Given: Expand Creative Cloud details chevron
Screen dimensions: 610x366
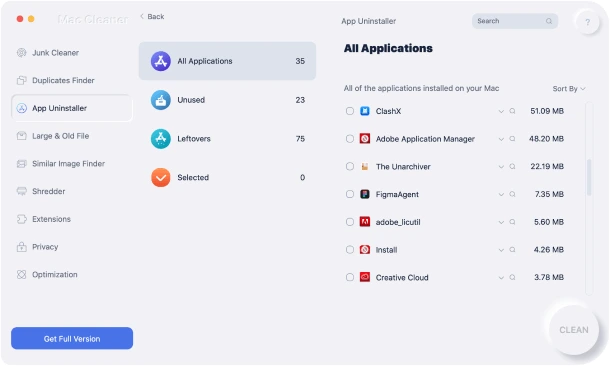Looking at the screenshot, I should click(x=501, y=278).
